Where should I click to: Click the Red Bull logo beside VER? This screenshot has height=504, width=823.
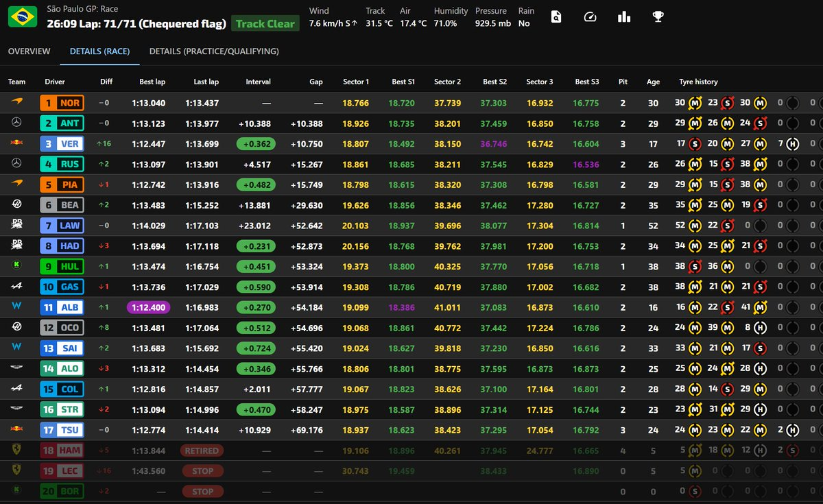[x=17, y=144]
